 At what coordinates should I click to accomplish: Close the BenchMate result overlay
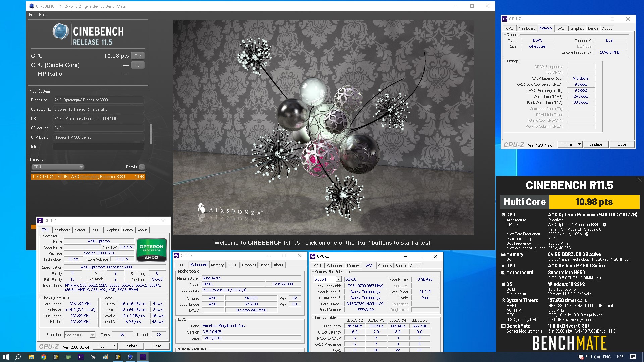639,180
